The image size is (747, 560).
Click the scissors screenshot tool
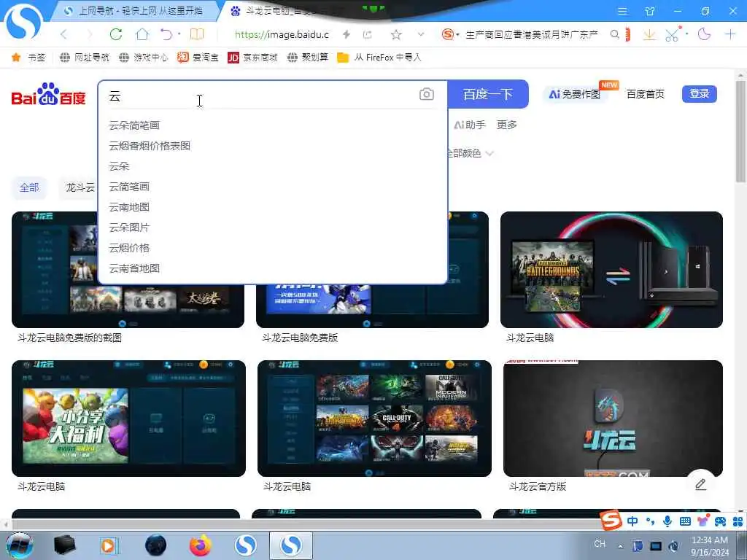point(672,34)
